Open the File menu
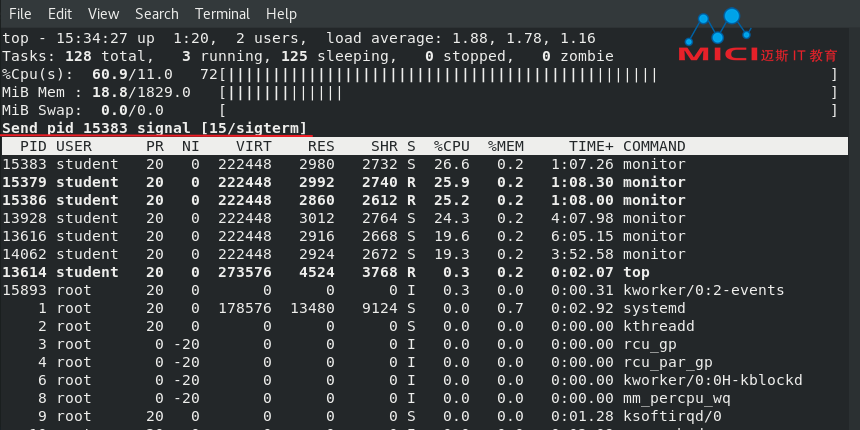Screen dimensions: 860x430 click(x=20, y=14)
